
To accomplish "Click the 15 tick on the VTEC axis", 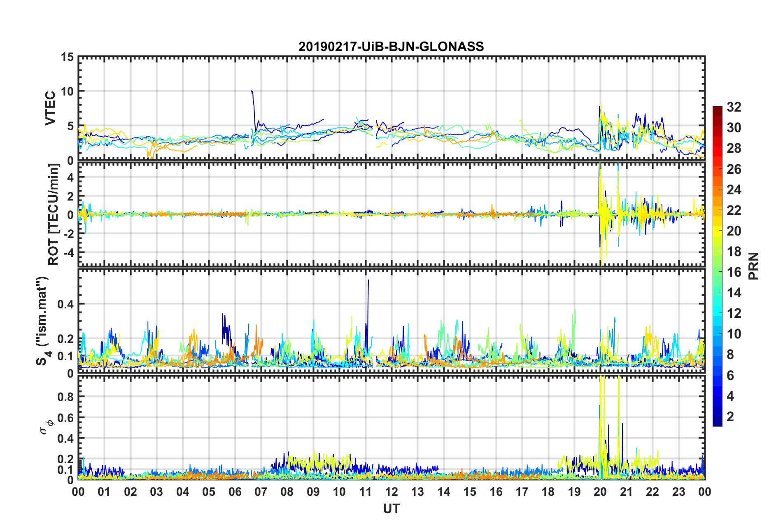I will coord(67,57).
